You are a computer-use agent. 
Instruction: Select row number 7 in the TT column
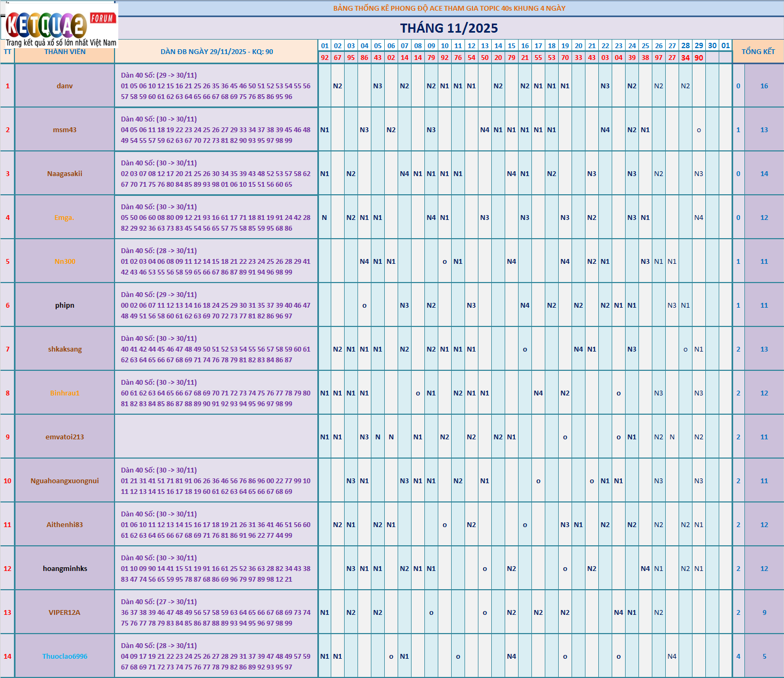tap(7, 349)
